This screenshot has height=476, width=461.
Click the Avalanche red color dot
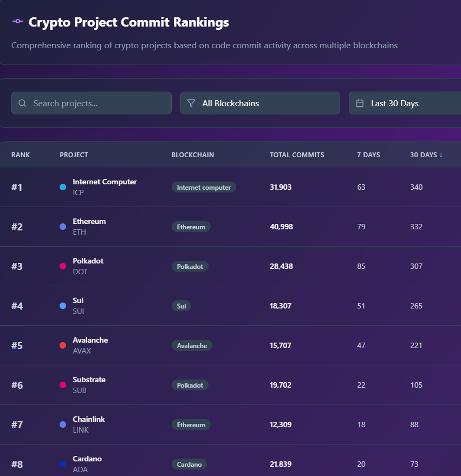63,345
